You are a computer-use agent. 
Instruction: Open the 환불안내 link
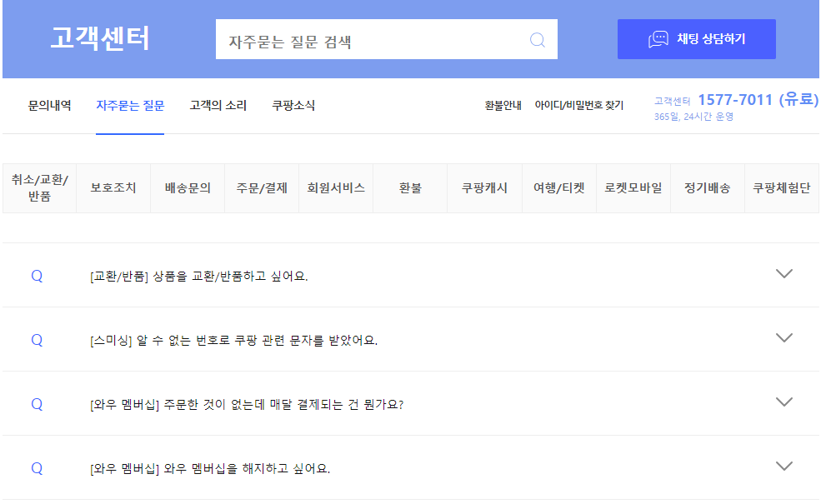click(503, 106)
